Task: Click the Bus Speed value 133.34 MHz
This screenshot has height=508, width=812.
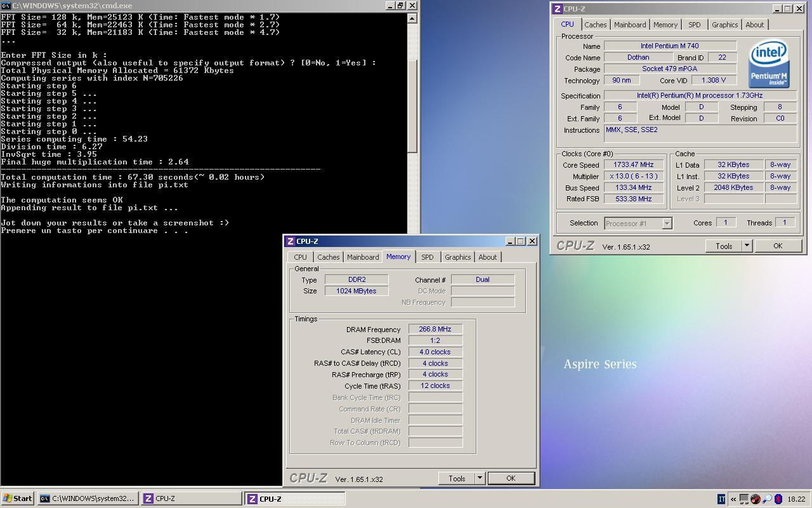Action: point(634,187)
